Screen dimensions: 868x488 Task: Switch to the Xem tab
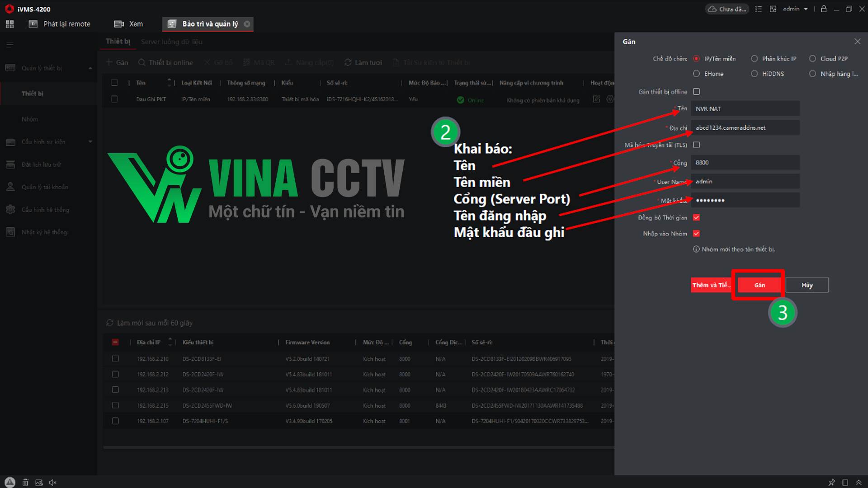(x=128, y=24)
